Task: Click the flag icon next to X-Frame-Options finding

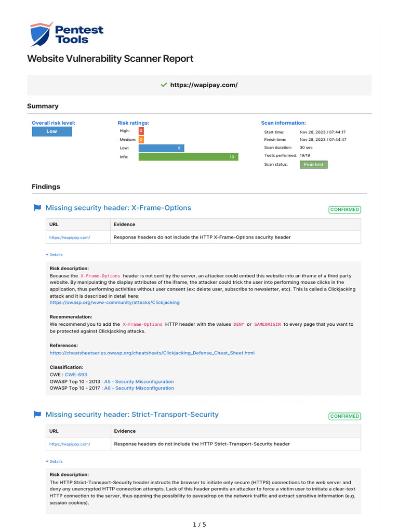Action: pos(37,208)
